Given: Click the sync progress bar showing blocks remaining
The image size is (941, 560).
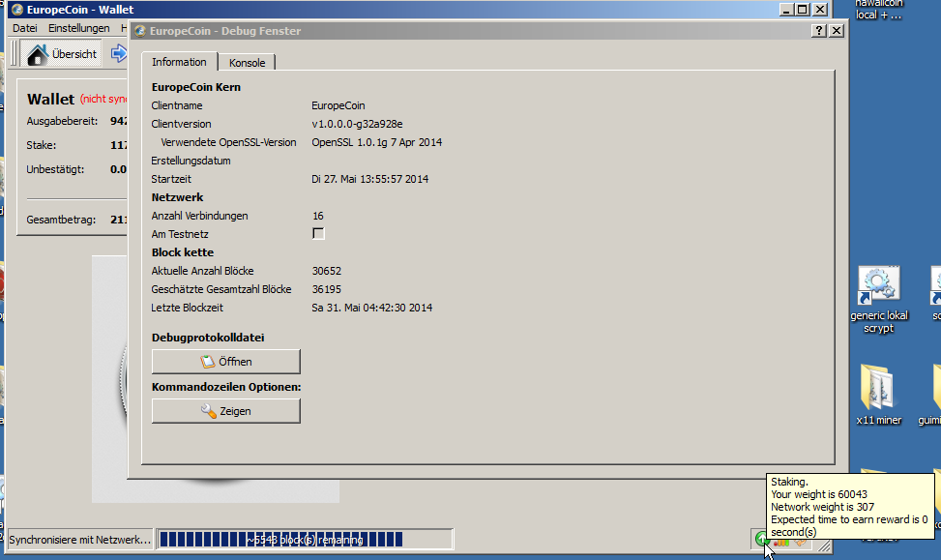Looking at the screenshot, I should point(305,539).
